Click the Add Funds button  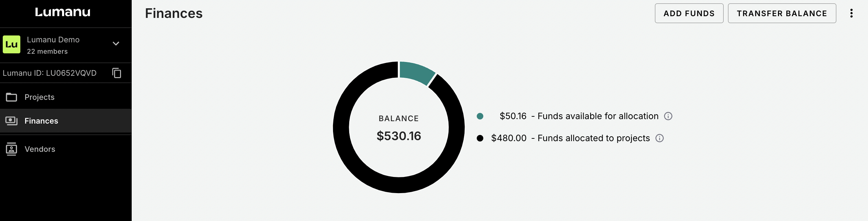pos(689,13)
